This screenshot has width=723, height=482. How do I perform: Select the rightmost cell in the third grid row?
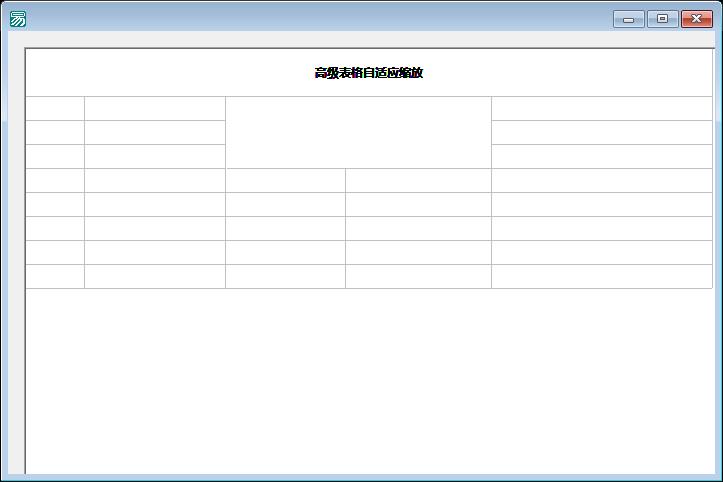pyautogui.click(x=602, y=156)
